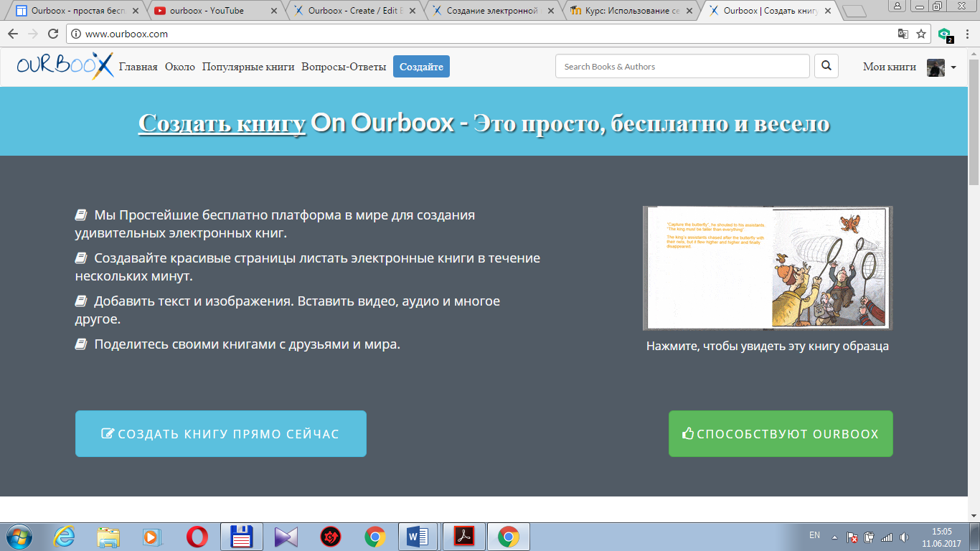The width and height of the screenshot is (980, 551).
Task: Click 'СОЗДАТЬ КНИГУ ПРЯМО СЕЙЧАС' button
Action: [221, 433]
